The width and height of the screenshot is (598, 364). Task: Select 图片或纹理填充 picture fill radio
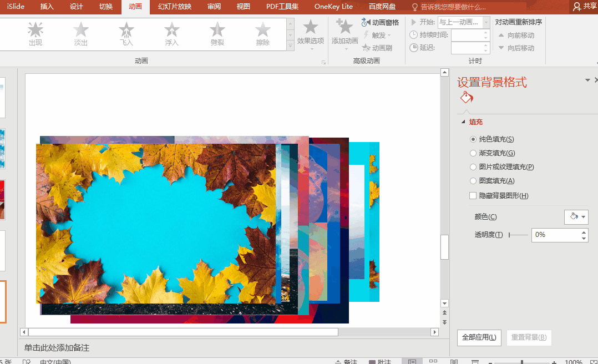[x=473, y=166]
